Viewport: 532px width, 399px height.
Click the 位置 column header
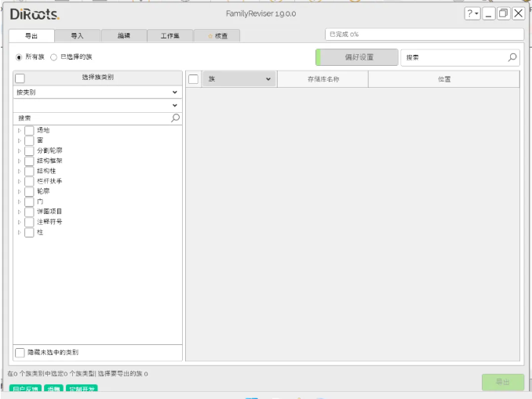click(444, 79)
